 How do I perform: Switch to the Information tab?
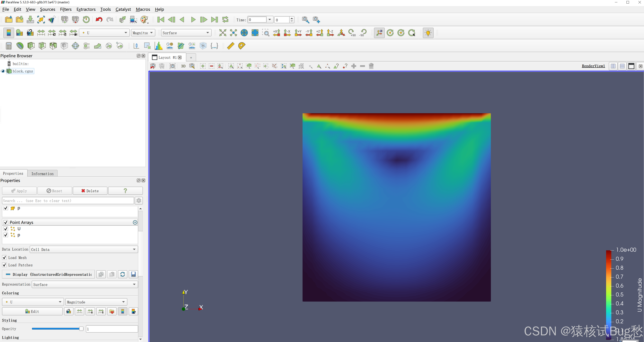coord(42,174)
